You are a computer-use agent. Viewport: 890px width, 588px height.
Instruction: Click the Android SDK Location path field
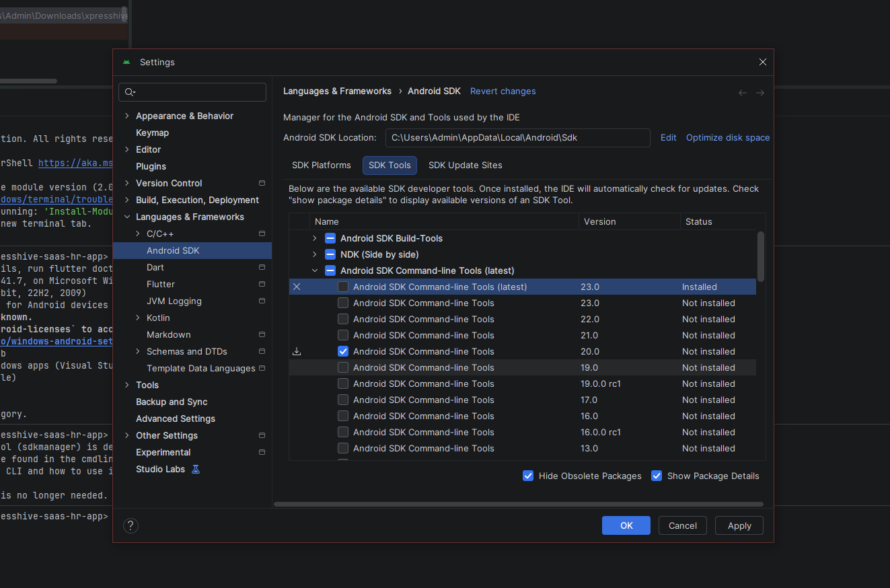518,137
